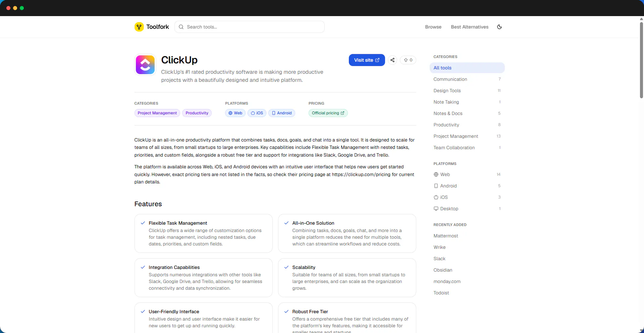644x333 pixels.
Task: Open recently added Slack
Action: point(439,259)
